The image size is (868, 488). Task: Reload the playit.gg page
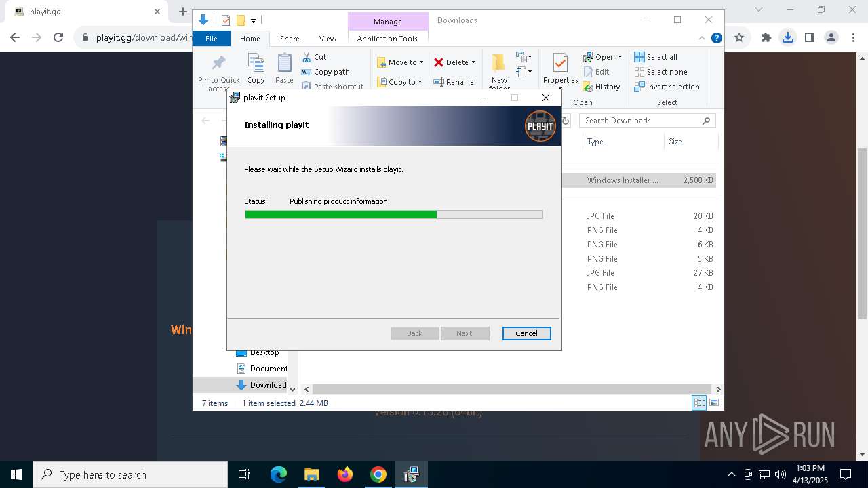58,37
